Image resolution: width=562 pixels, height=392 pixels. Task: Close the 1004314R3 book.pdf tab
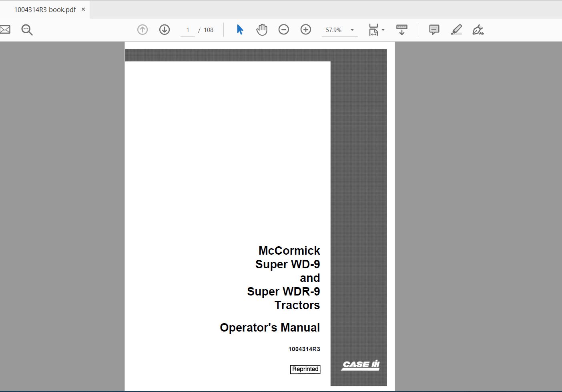pyautogui.click(x=83, y=9)
